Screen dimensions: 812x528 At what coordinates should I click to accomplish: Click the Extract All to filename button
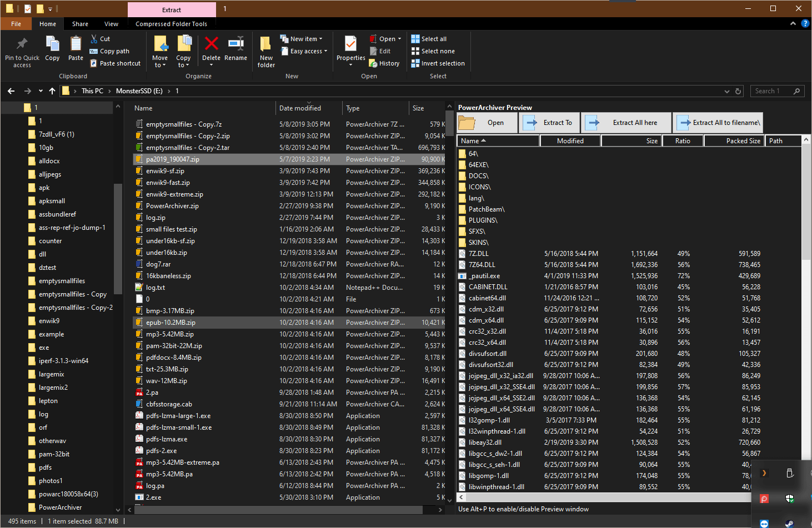coord(718,123)
